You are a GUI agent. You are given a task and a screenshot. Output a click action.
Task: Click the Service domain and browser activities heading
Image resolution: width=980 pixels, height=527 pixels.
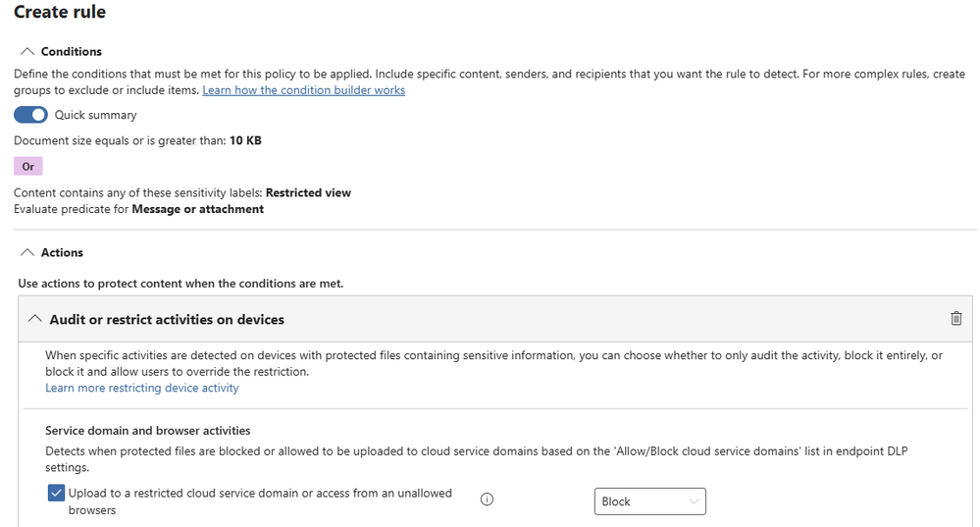[147, 431]
